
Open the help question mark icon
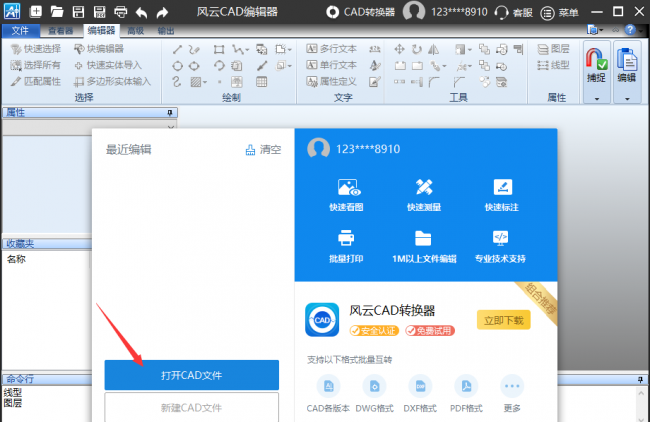630,30
